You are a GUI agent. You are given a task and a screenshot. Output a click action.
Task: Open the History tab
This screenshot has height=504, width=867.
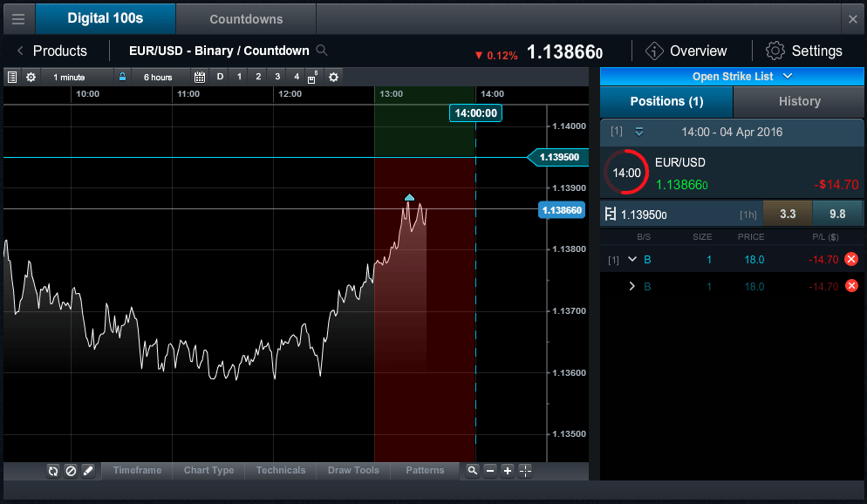tap(798, 102)
